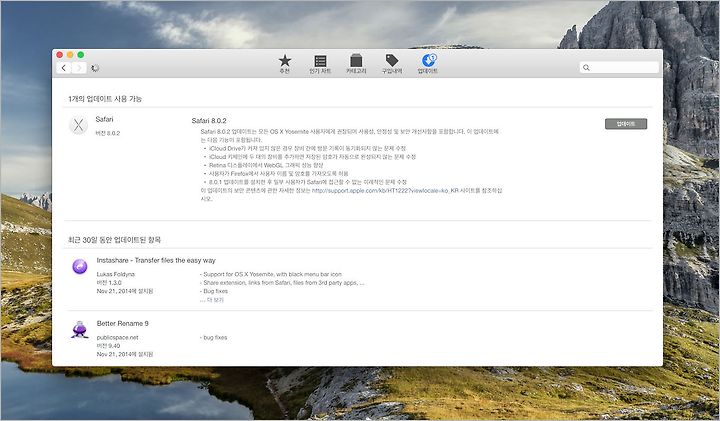Open the Updates tab with badge
The width and height of the screenshot is (720, 421).
pos(428,64)
